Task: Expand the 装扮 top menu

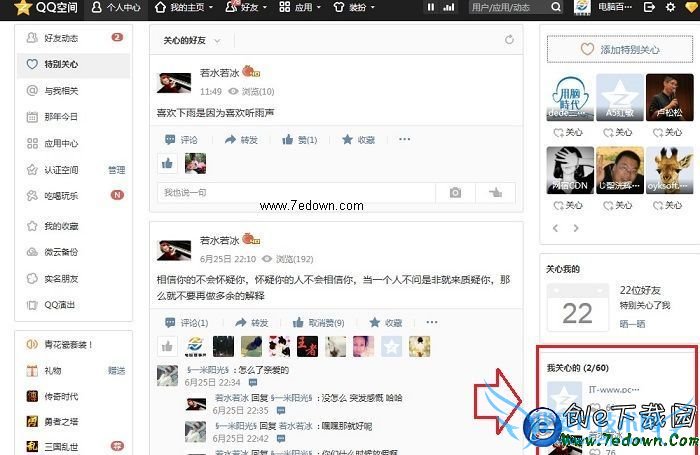Action: (x=354, y=8)
